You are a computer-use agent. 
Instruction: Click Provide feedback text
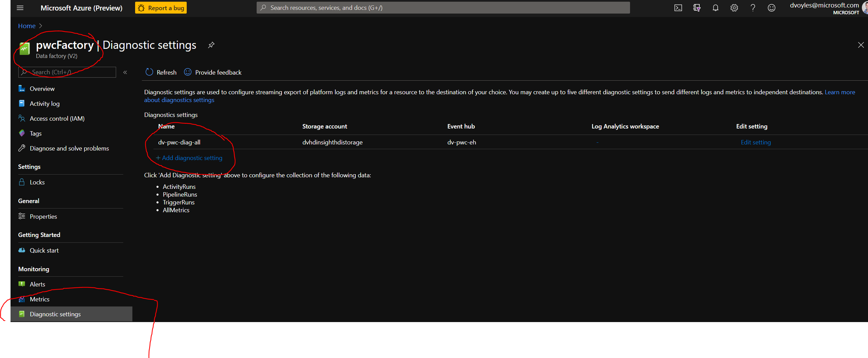coord(218,73)
